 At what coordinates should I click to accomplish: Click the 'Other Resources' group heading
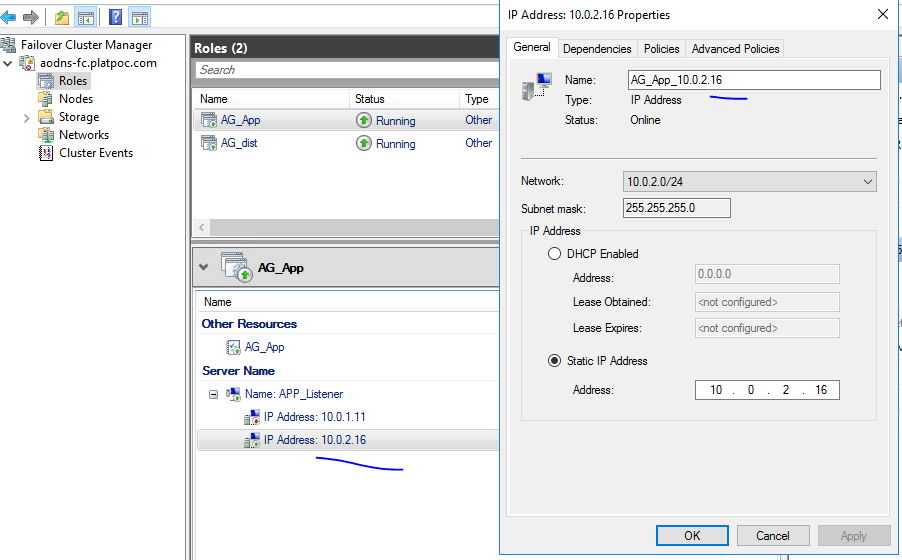click(249, 324)
